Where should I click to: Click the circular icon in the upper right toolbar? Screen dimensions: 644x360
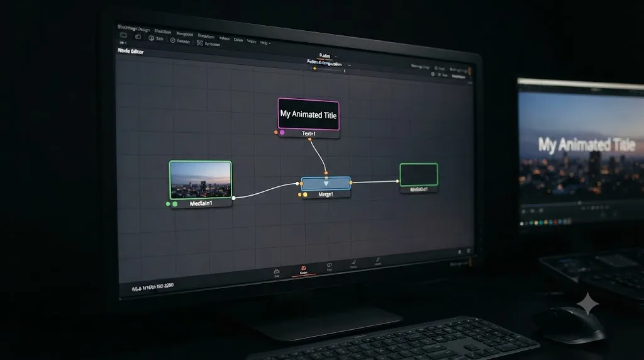click(433, 74)
